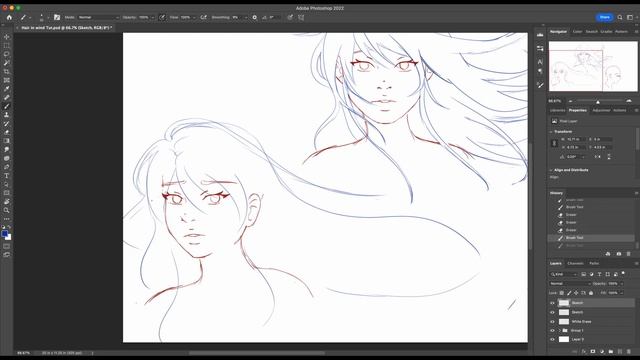The height and width of the screenshot is (360, 640).
Task: Open layer blend mode Normal dropdown
Action: tap(569, 283)
